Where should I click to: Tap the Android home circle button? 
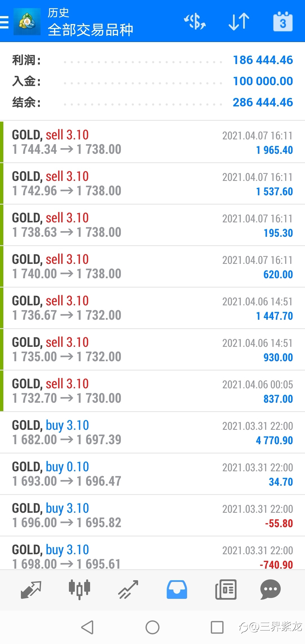[152, 628]
